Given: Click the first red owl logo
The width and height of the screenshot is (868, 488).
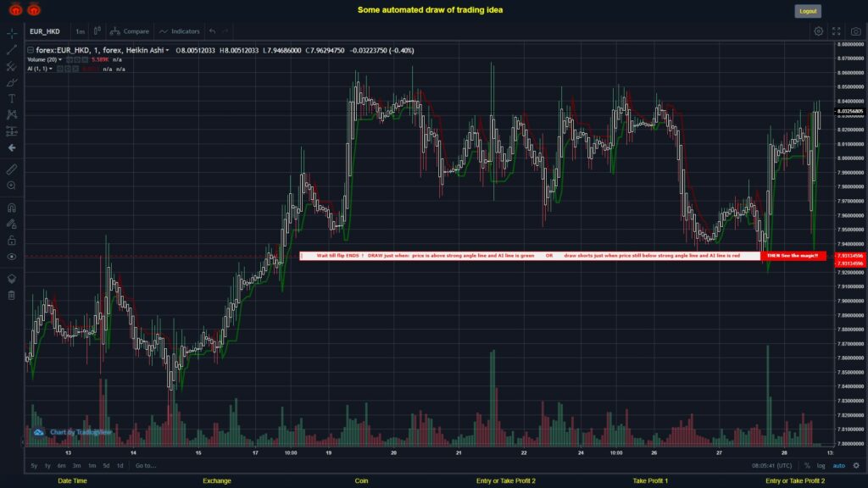Looking at the screenshot, I should pyautogui.click(x=15, y=9).
